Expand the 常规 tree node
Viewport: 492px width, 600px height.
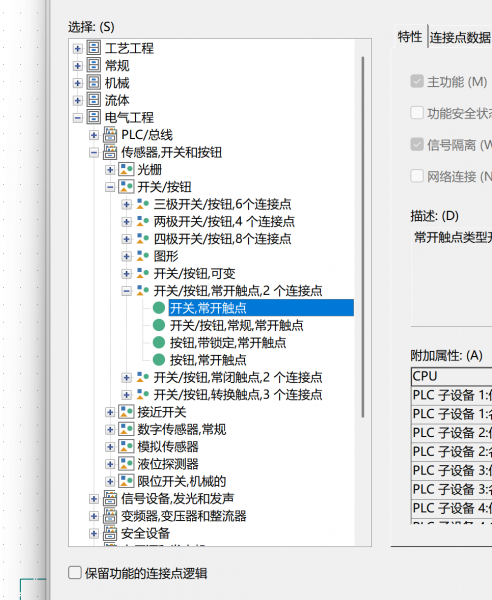coord(78,66)
